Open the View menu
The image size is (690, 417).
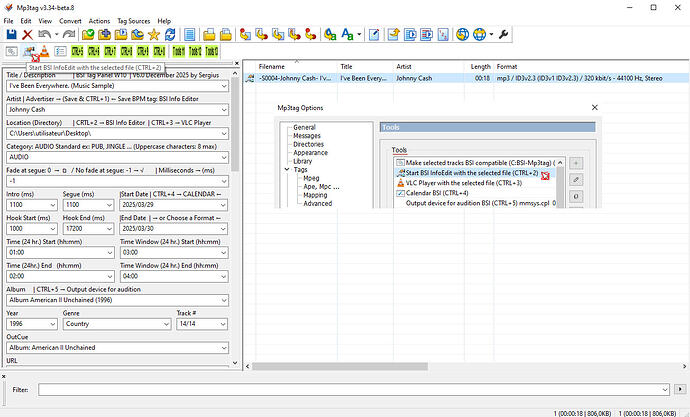pos(45,21)
